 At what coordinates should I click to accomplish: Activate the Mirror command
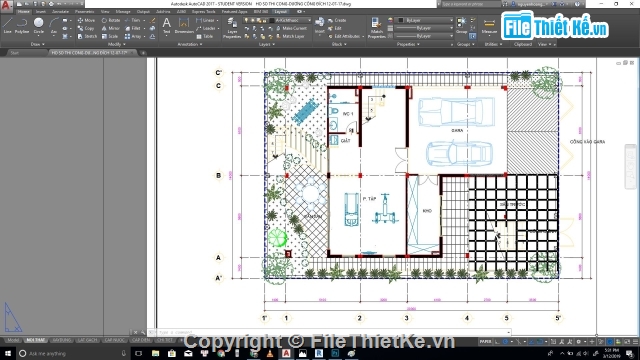pos(110,28)
